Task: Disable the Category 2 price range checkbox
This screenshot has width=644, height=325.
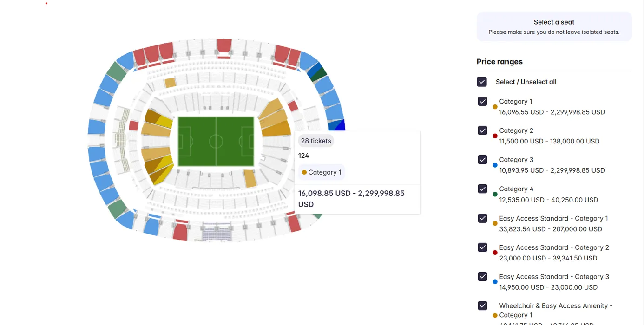Action: pyautogui.click(x=482, y=130)
